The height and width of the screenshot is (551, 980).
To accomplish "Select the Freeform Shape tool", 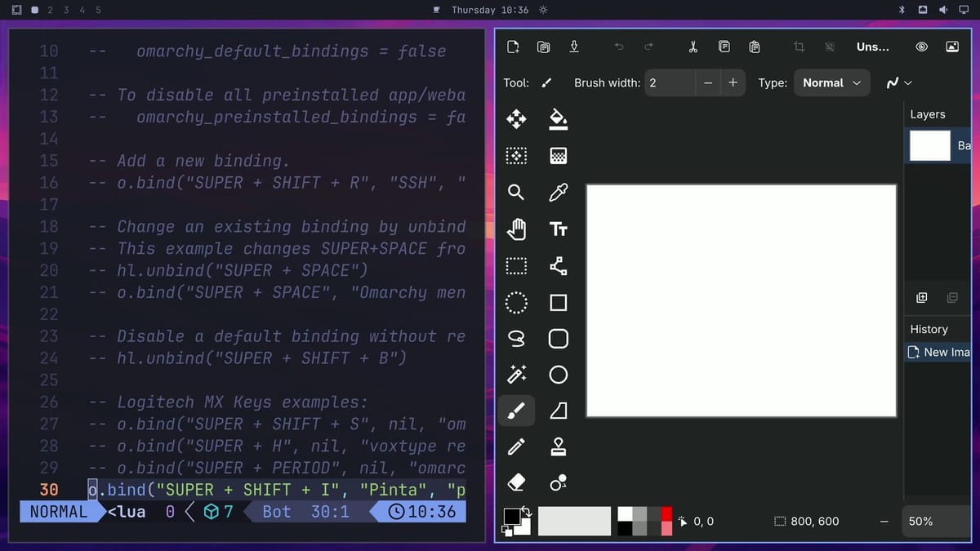I will pos(559,411).
